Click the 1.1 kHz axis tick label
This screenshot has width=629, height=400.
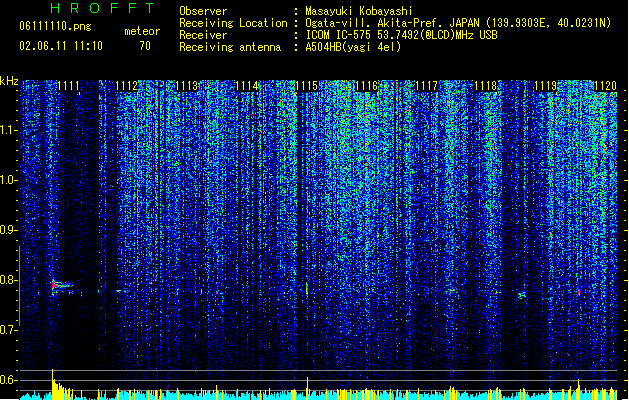(x=8, y=130)
